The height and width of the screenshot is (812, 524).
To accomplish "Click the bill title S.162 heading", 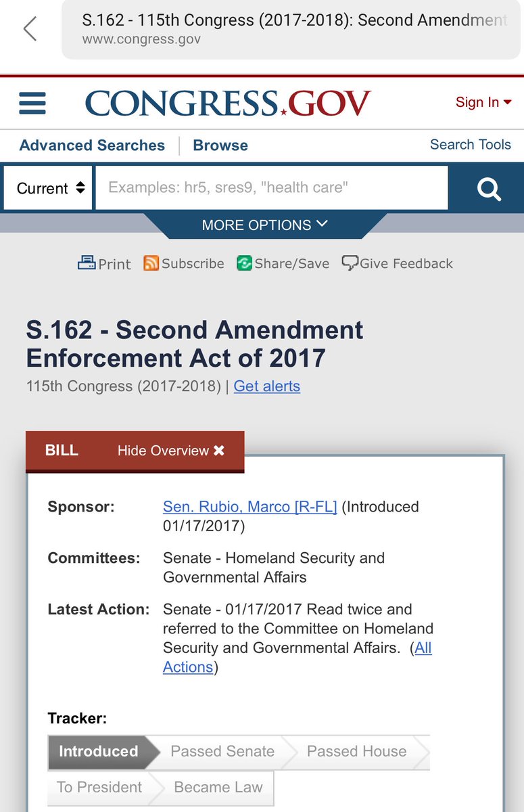I will (x=195, y=344).
